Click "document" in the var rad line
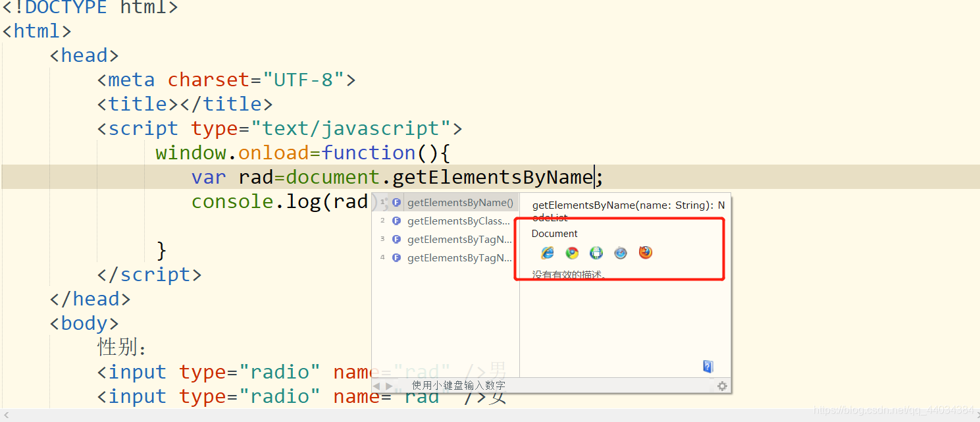Screen dimensions: 980x422 333,177
